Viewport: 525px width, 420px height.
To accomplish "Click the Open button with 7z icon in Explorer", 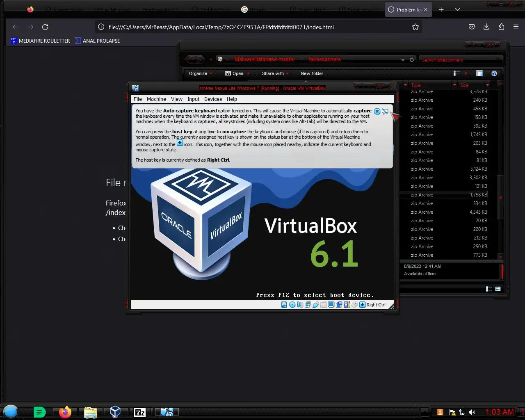I will pos(234,73).
